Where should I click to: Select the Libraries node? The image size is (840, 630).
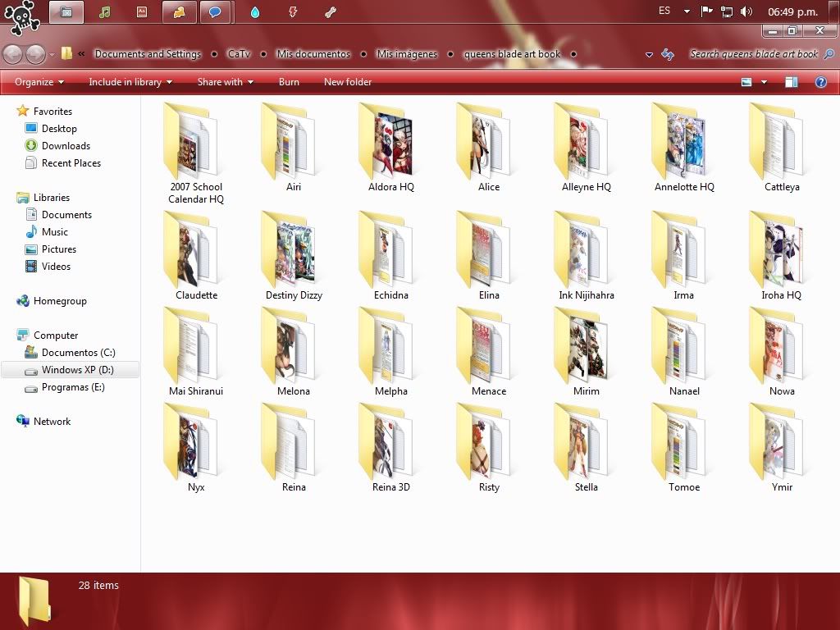[43, 198]
